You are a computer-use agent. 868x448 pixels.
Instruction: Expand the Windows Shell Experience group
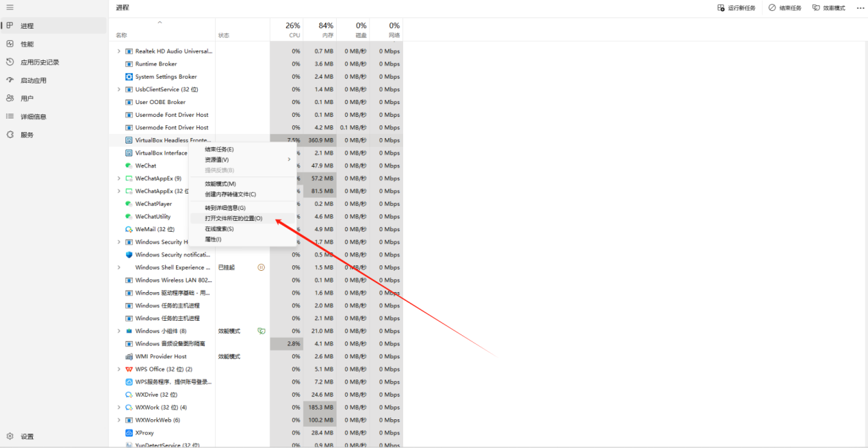[x=118, y=267]
